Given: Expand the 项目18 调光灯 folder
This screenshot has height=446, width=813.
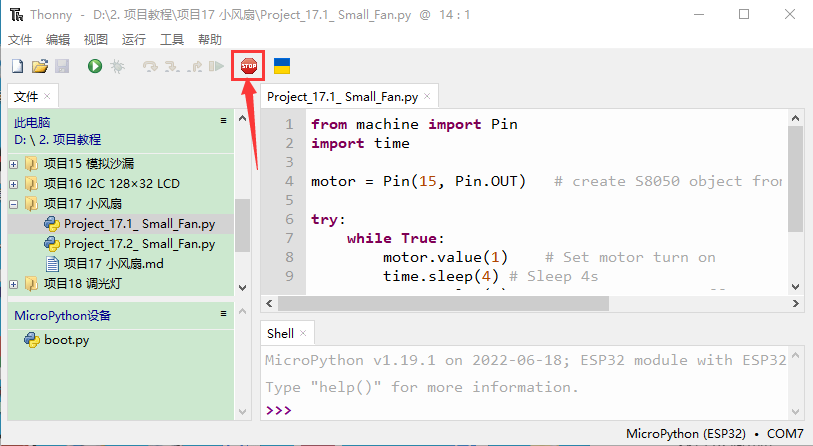Looking at the screenshot, I should click(x=13, y=284).
